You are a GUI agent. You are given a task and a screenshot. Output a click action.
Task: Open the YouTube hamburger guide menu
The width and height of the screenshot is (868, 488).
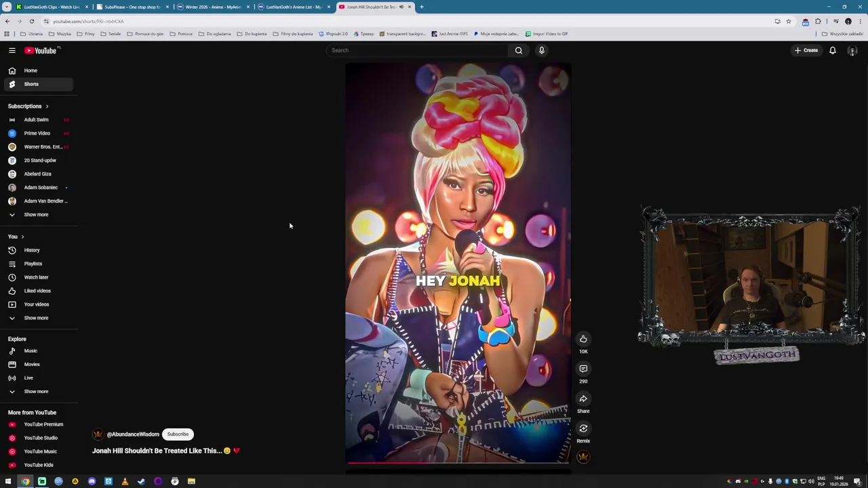[x=12, y=50]
